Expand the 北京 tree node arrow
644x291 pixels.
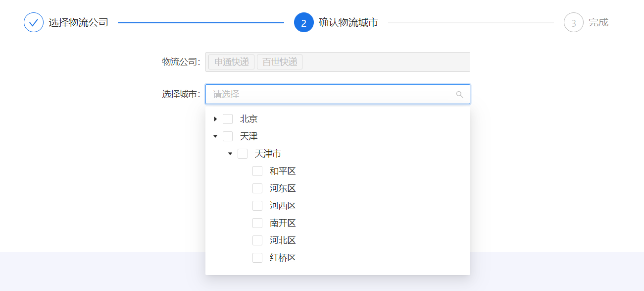coord(215,119)
